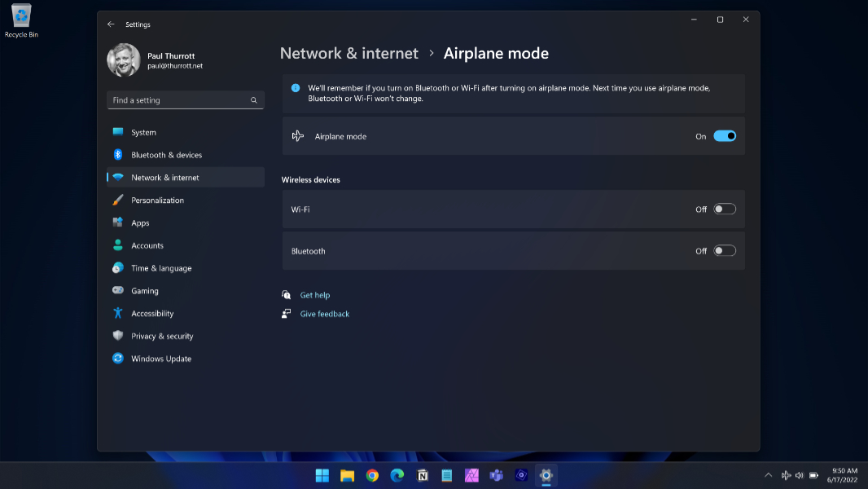This screenshot has height=489, width=868.
Task: Enable the Wi-Fi toggle
Action: click(x=724, y=209)
